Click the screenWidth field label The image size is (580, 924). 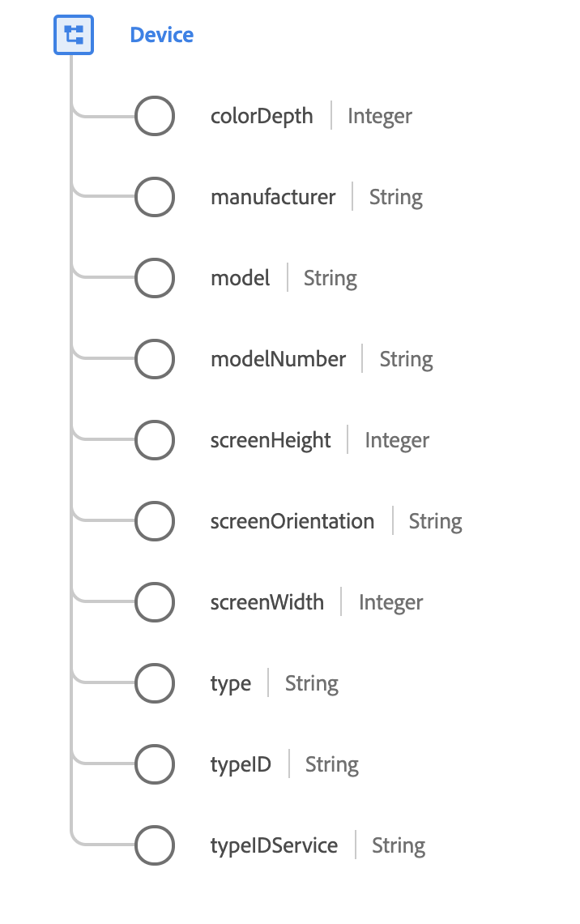point(267,602)
